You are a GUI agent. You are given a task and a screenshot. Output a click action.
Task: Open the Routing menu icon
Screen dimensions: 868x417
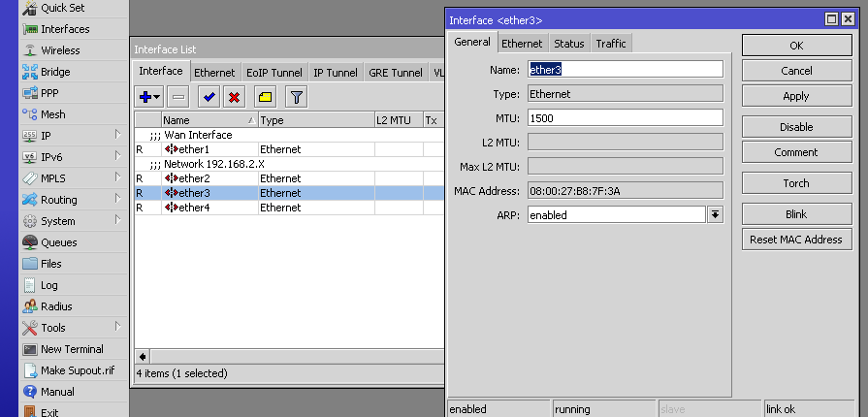30,200
